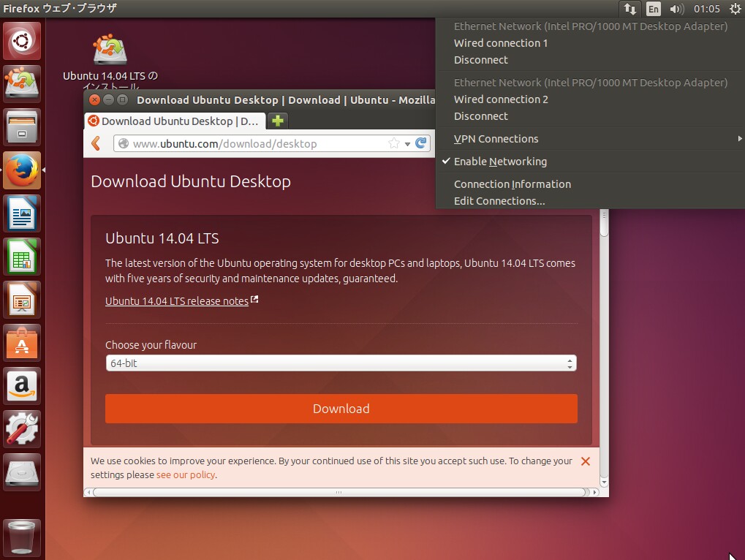The height and width of the screenshot is (560, 745).
Task: Open the Ubuntu 14.04 LTS release notes link
Action: pos(176,300)
